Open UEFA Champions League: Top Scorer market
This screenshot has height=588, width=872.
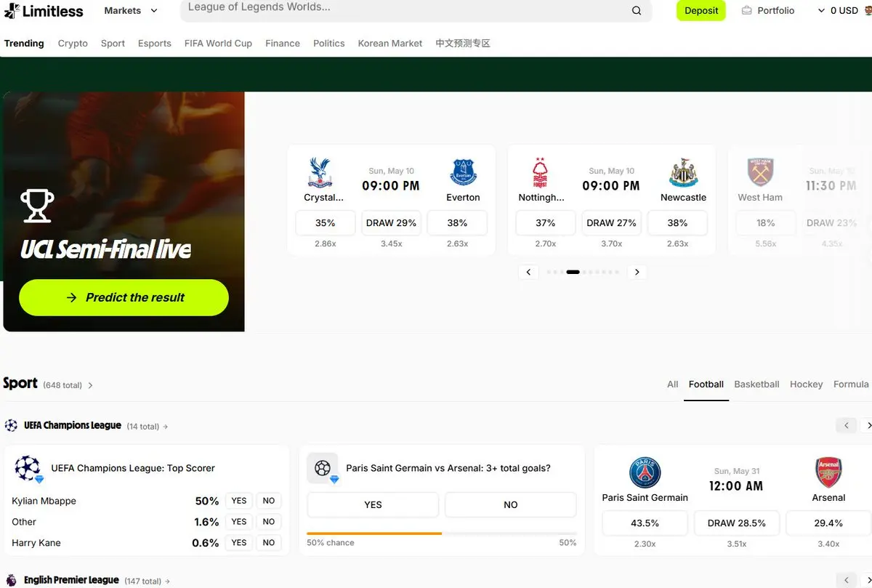click(x=133, y=468)
